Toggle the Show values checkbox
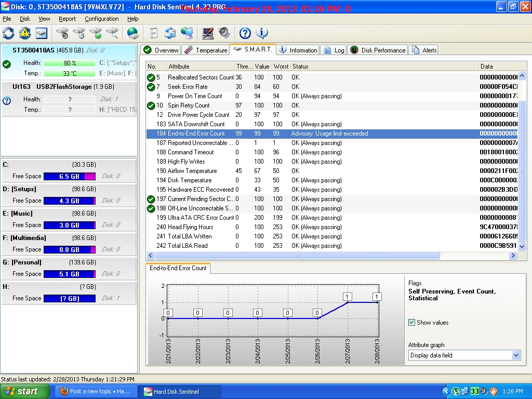The image size is (532, 399). (x=411, y=322)
